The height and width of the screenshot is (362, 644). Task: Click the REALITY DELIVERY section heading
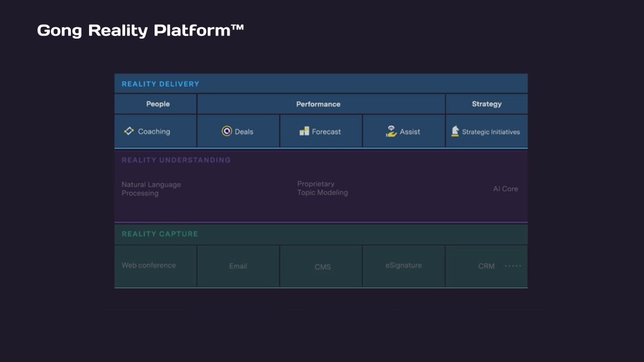[x=160, y=84]
